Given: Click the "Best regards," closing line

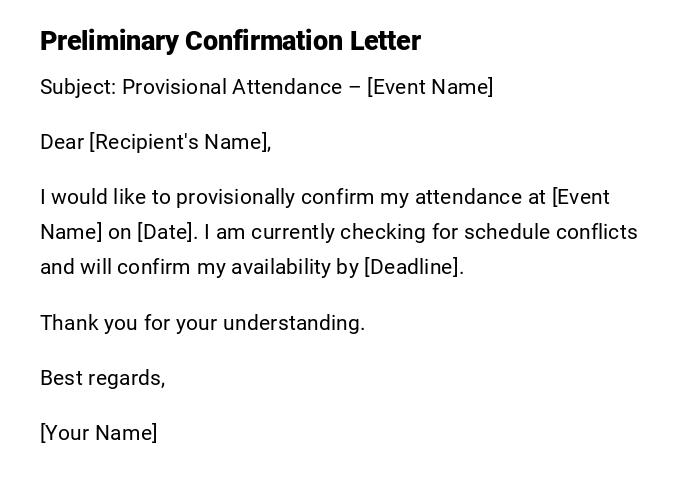Looking at the screenshot, I should click(103, 378).
